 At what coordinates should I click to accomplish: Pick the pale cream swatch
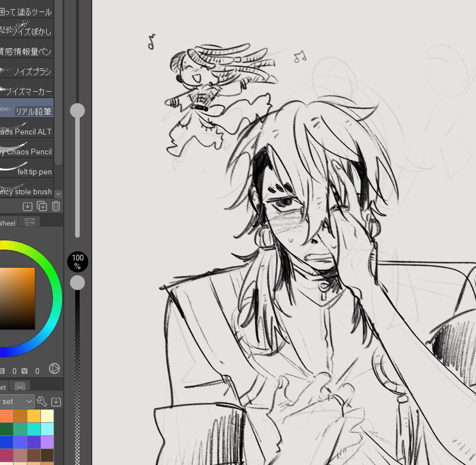pos(47,416)
